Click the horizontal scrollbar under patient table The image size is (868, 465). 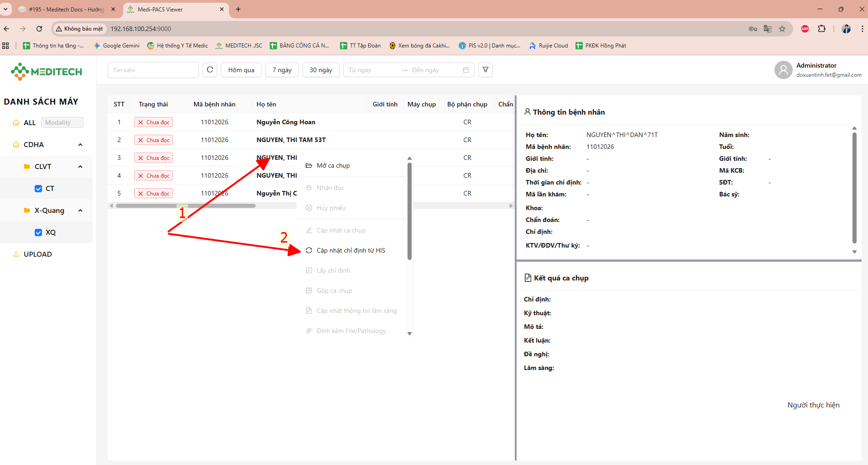pyautogui.click(x=186, y=206)
